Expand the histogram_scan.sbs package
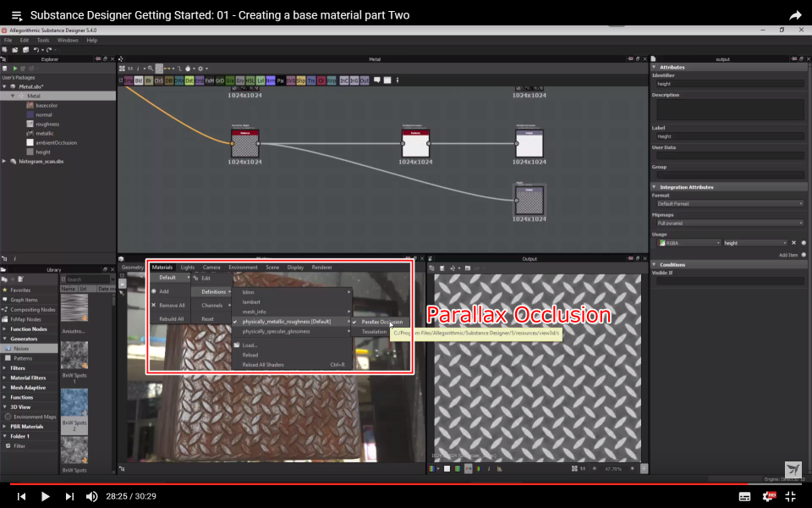Screen dimensions: 812x508 point(5,161)
